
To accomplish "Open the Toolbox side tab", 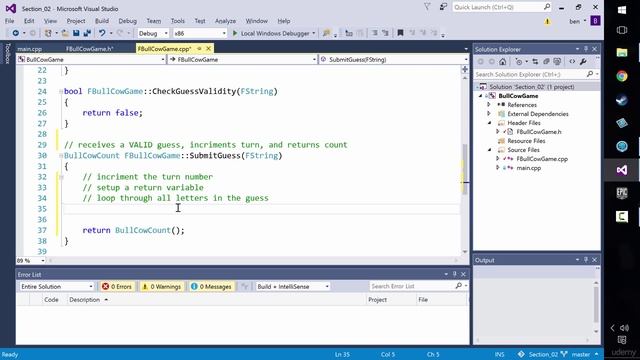I will pyautogui.click(x=7, y=53).
